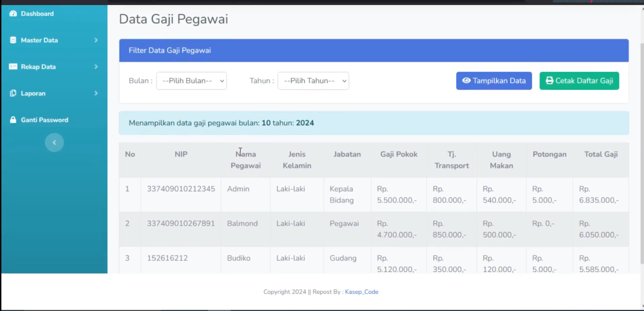Click Nama Pegawai column header

point(246,160)
